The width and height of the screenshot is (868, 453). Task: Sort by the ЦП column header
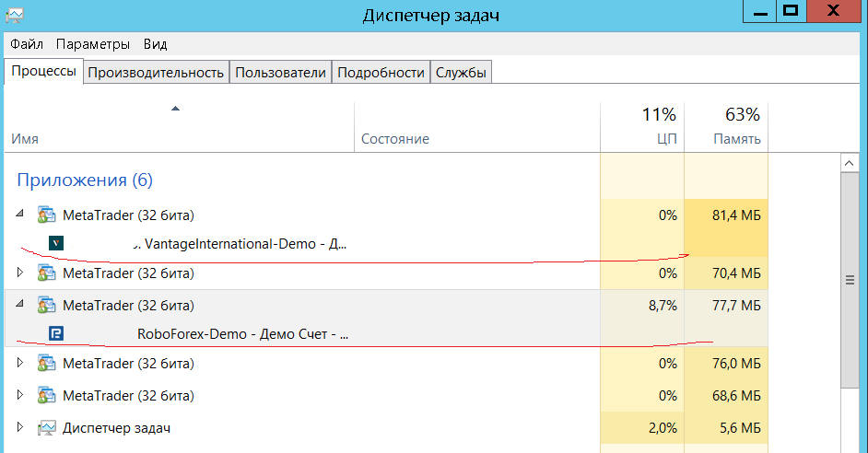pyautogui.click(x=642, y=127)
